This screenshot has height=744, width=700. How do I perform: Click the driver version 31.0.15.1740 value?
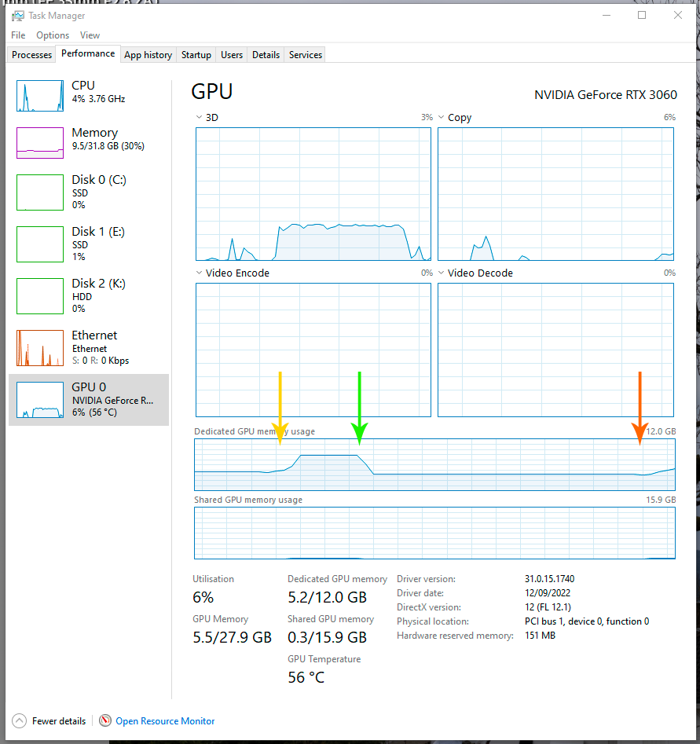point(550,579)
